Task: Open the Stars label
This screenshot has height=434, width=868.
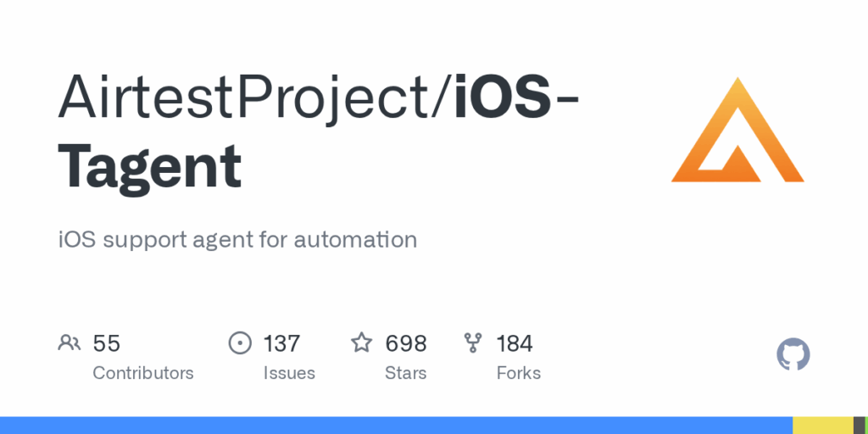Action: point(406,373)
